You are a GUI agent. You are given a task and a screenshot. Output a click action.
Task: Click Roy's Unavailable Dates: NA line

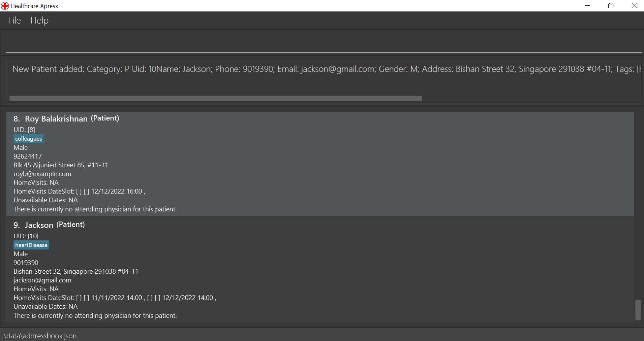point(45,200)
